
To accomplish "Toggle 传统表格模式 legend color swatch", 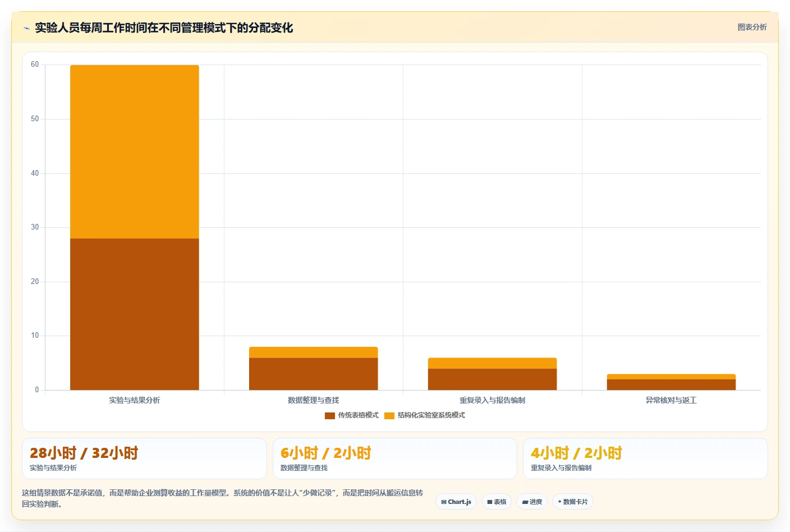I will (x=330, y=416).
